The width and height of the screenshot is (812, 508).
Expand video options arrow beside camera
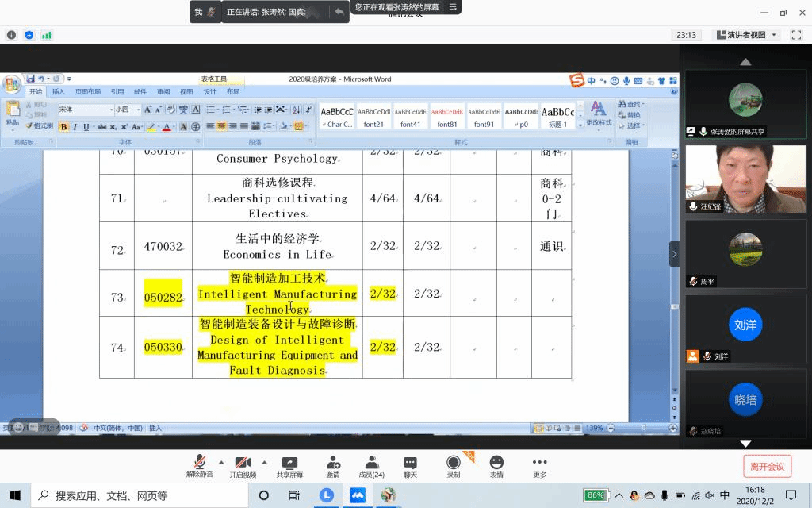pyautogui.click(x=264, y=462)
